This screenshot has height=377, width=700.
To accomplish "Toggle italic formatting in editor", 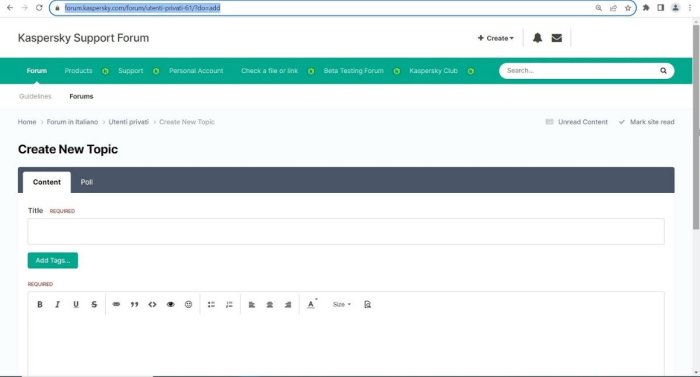I will (57, 304).
